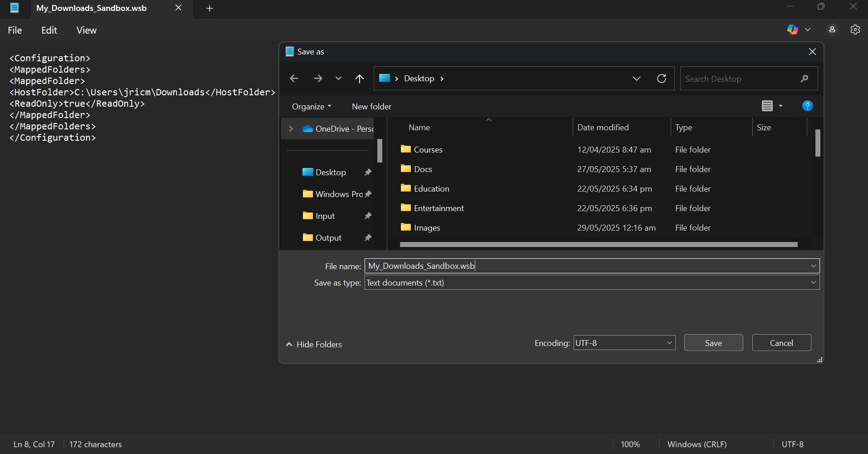Open the Encoding dropdown
This screenshot has width=868, height=454.
[668, 342]
